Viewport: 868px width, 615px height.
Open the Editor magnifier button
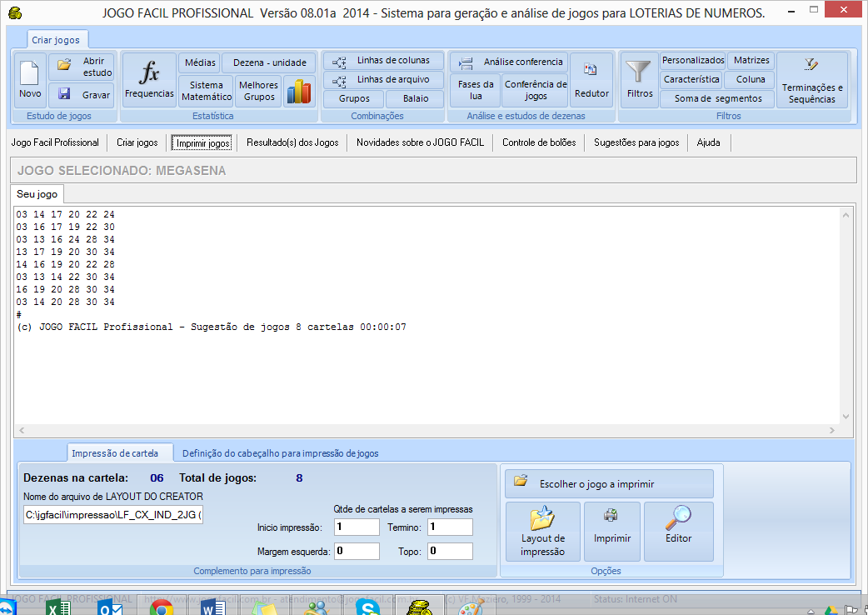(x=678, y=531)
